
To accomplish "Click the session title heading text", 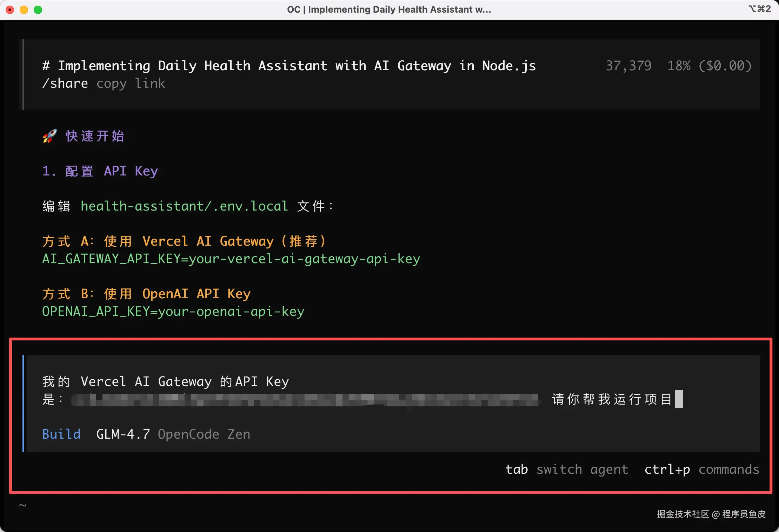I will [x=289, y=66].
